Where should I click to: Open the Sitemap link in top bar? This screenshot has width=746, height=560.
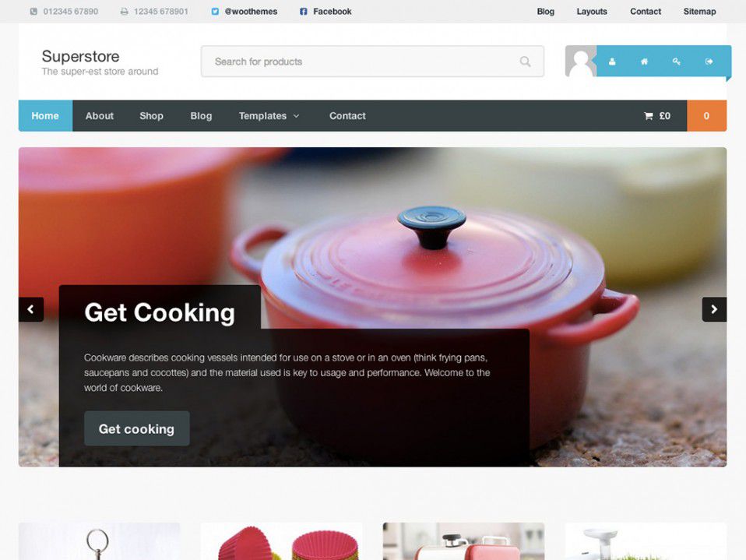coord(699,12)
